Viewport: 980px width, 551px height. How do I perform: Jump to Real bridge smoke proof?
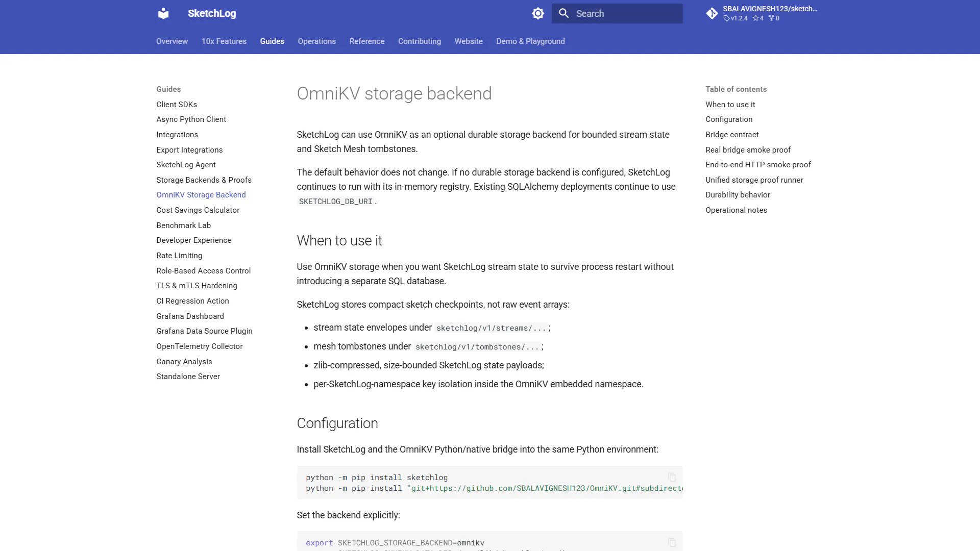[x=748, y=149]
